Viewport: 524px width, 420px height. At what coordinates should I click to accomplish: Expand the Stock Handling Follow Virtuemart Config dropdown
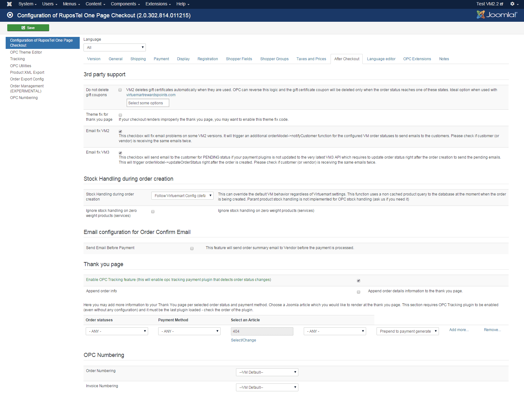coord(182,196)
